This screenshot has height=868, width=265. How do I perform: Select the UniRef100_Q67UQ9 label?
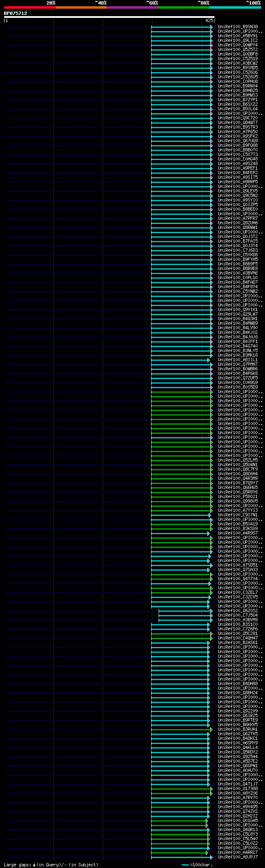coord(238,141)
